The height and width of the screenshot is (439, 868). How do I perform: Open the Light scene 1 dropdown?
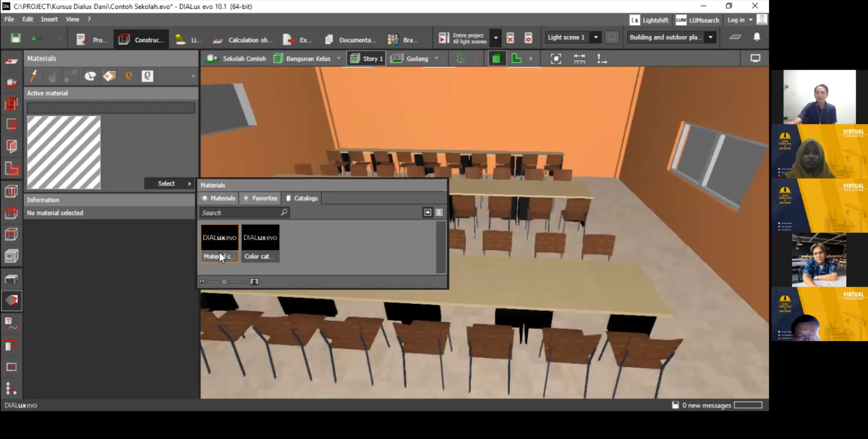pyautogui.click(x=596, y=38)
